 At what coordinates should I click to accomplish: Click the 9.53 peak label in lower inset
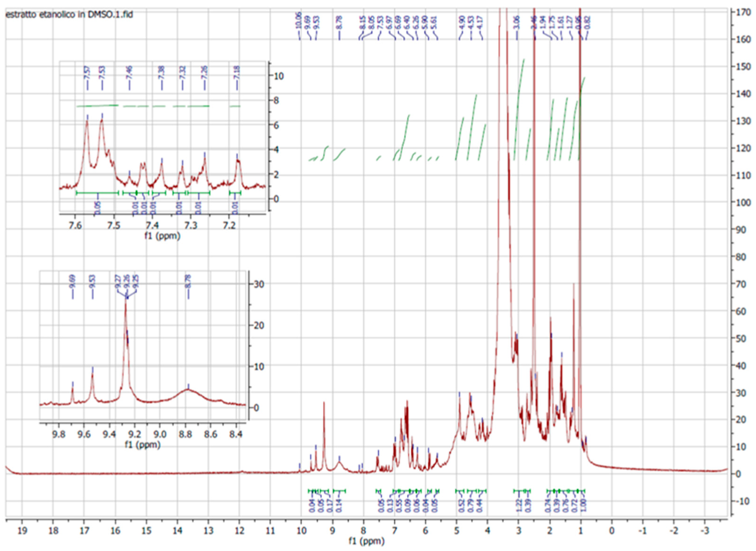(x=92, y=282)
